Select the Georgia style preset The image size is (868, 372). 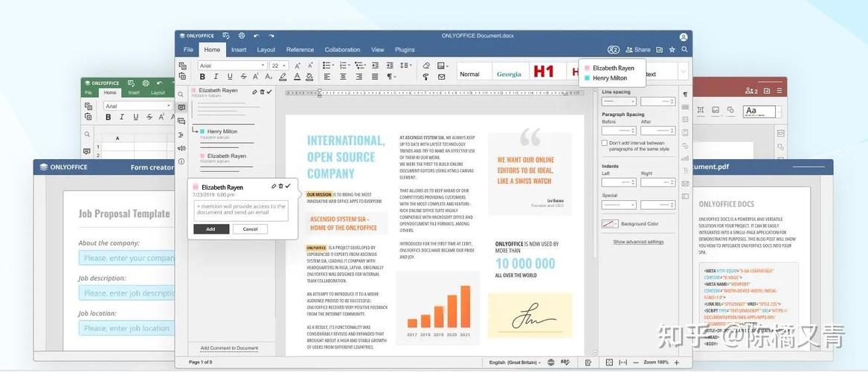509,74
